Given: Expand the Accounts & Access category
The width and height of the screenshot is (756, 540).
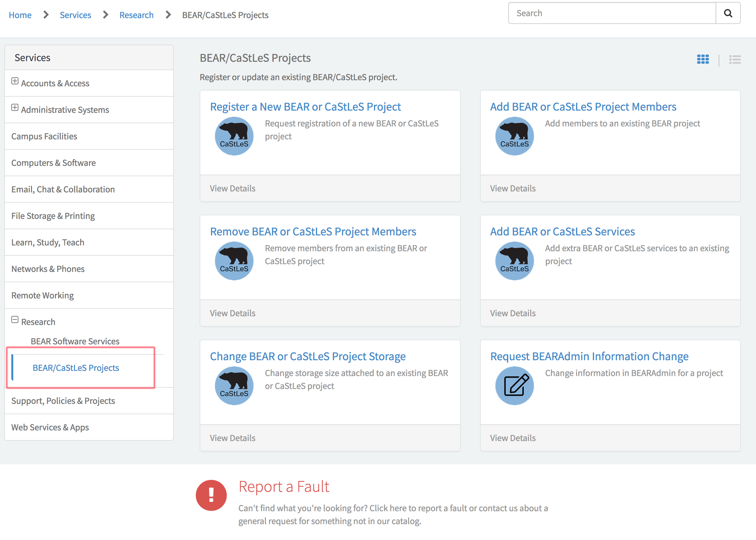Looking at the screenshot, I should (x=15, y=81).
